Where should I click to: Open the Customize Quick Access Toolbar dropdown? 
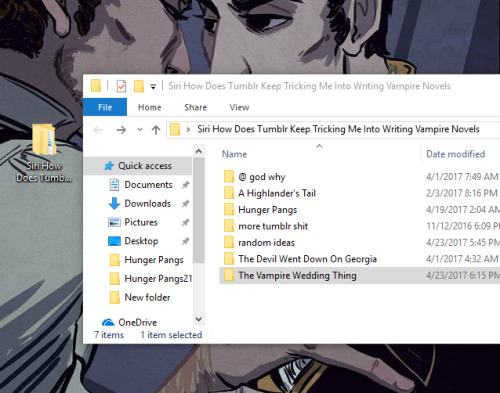pyautogui.click(x=153, y=87)
